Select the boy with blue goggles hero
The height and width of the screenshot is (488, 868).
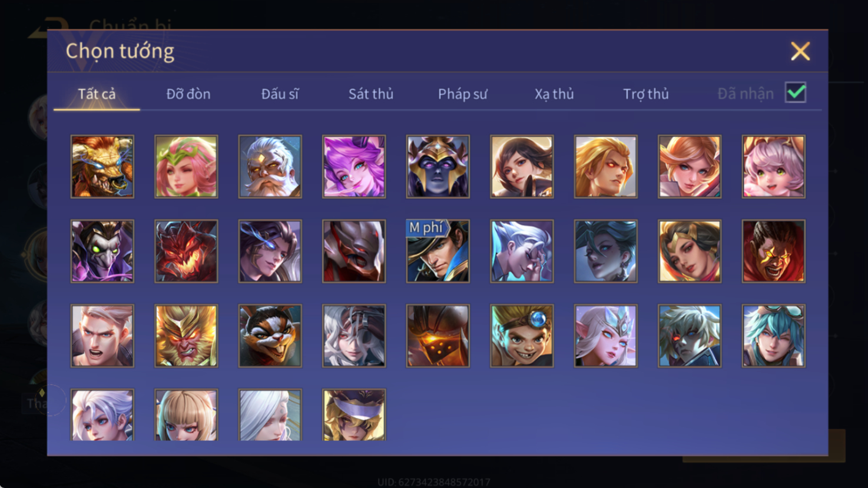click(x=522, y=336)
